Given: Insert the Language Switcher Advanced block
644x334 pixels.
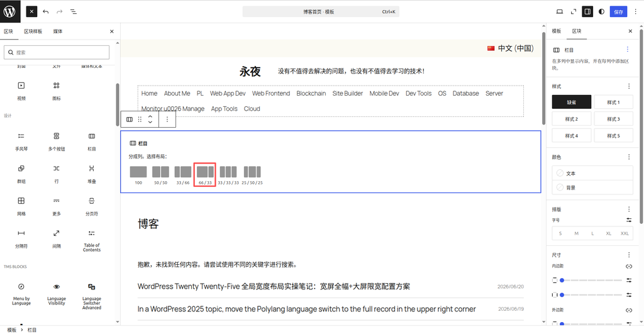Looking at the screenshot, I should tap(92, 296).
